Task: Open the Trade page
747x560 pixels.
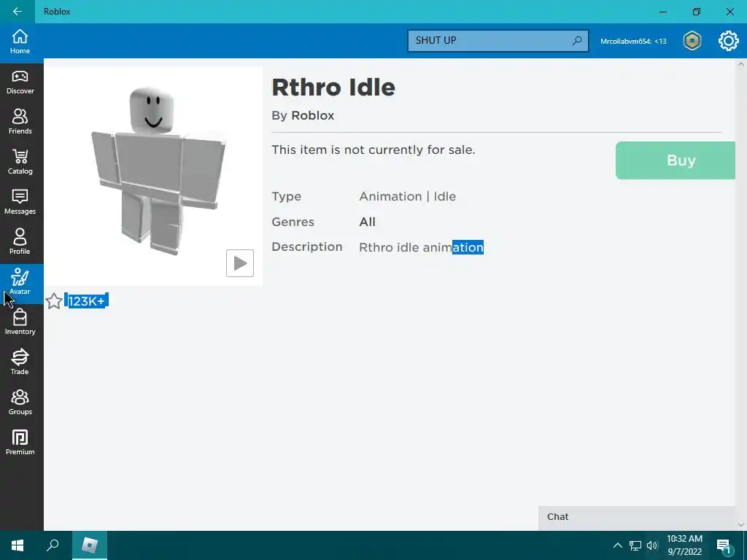Action: pos(20,363)
